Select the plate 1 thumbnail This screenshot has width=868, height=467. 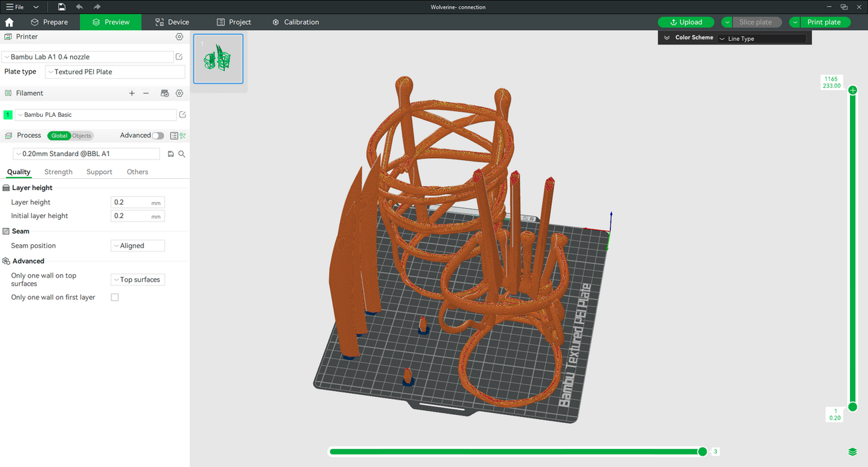[218, 59]
